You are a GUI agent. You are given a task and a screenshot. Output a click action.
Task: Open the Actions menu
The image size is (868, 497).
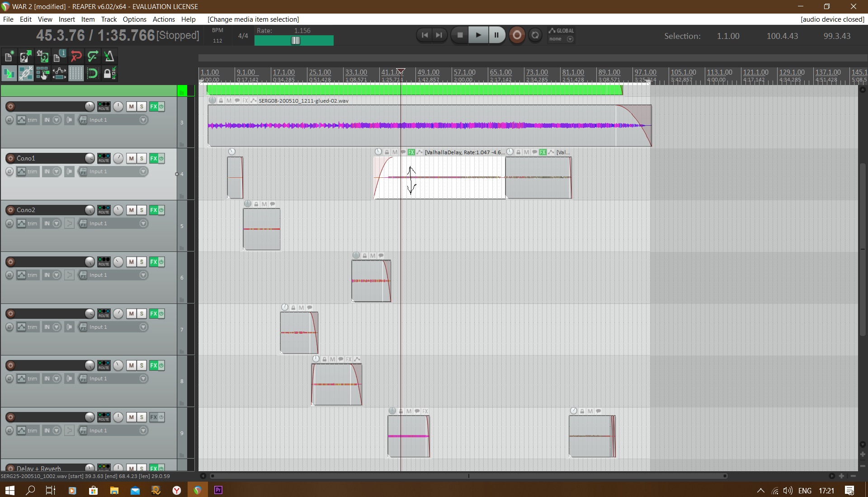click(163, 19)
